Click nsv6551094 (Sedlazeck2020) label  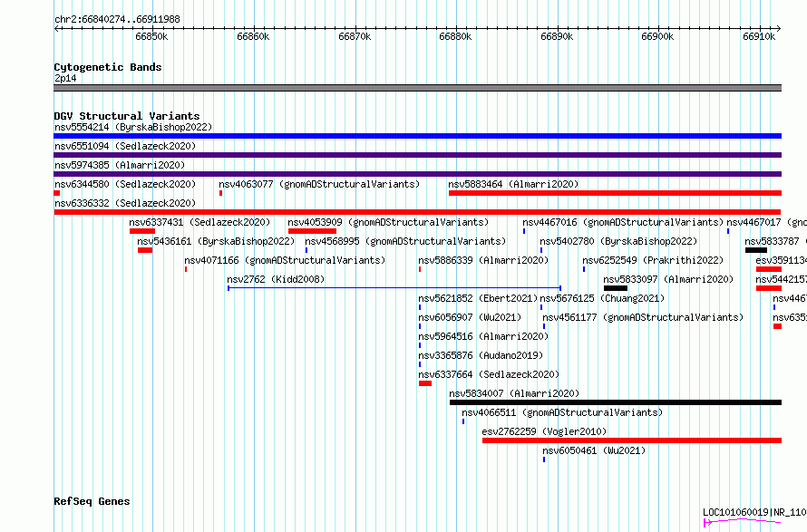(x=125, y=146)
